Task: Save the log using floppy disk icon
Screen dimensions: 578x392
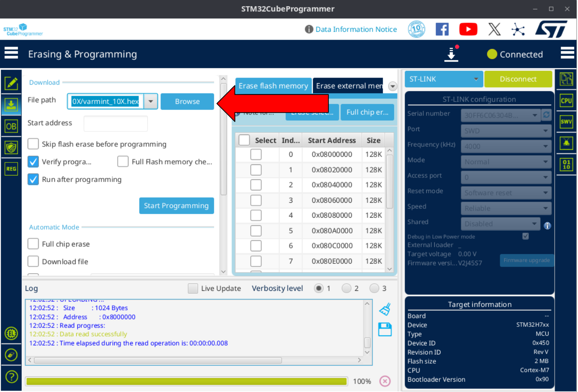Action: point(385,330)
